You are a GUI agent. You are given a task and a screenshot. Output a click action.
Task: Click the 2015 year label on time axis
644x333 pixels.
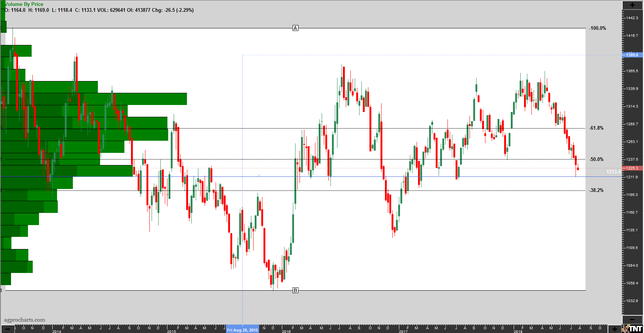click(171, 332)
